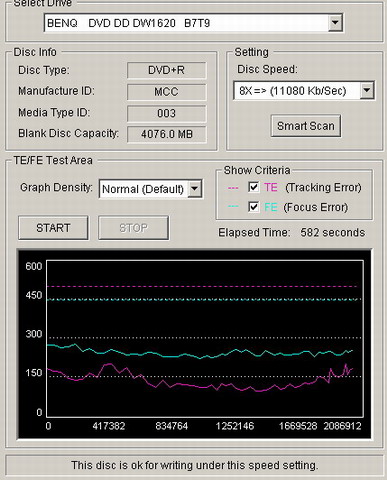The width and height of the screenshot is (387, 480).
Task: Click the Manufacture ID MCC field
Action: (166, 92)
